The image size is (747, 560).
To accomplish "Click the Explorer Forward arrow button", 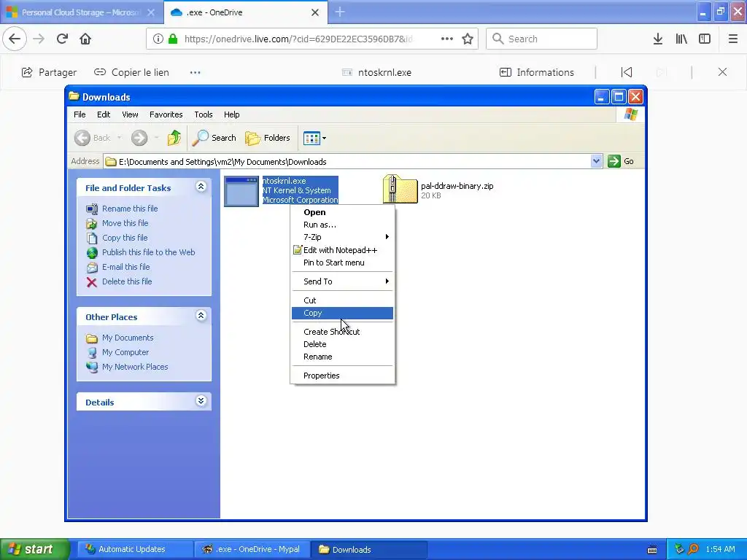I will click(139, 138).
